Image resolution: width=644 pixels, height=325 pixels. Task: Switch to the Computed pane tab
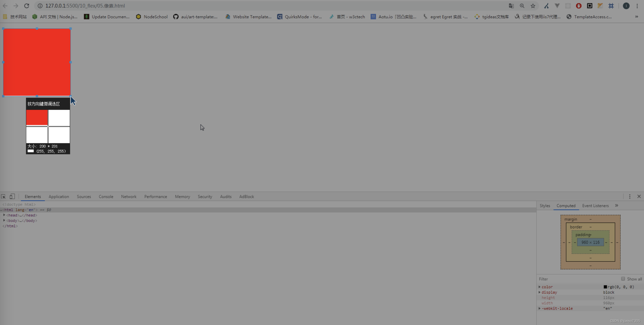tap(566, 206)
